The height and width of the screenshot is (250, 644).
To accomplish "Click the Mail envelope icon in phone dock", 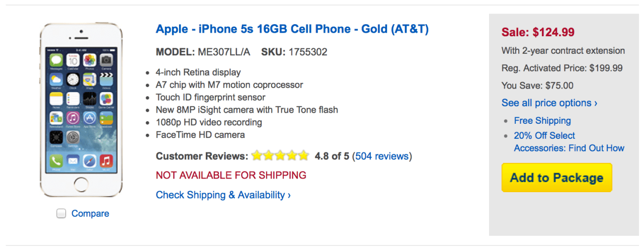I will (x=73, y=161).
